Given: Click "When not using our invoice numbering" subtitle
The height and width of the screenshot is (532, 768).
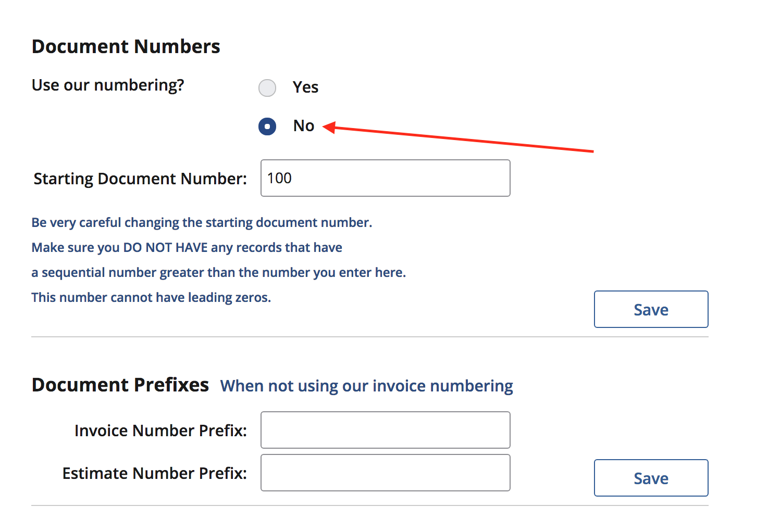Looking at the screenshot, I should 366,386.
